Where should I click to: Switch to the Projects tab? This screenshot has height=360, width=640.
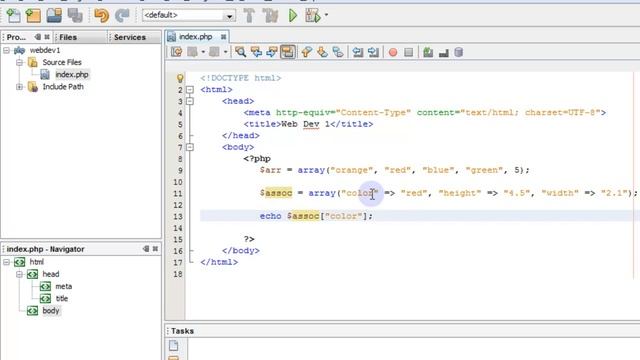pos(16,37)
